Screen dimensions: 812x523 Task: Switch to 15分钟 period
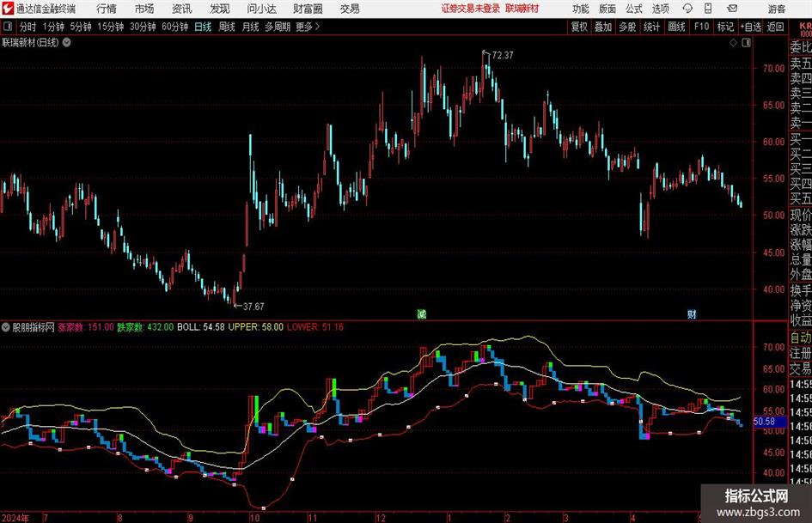coord(111,27)
